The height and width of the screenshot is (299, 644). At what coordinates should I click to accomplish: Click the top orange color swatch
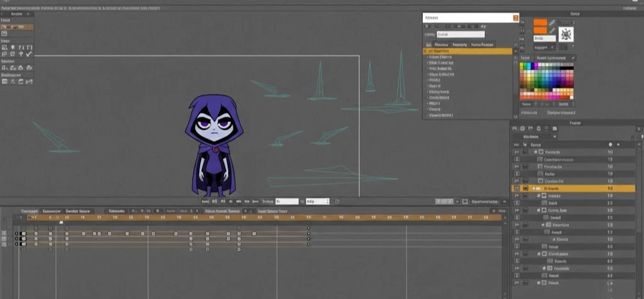(x=540, y=23)
